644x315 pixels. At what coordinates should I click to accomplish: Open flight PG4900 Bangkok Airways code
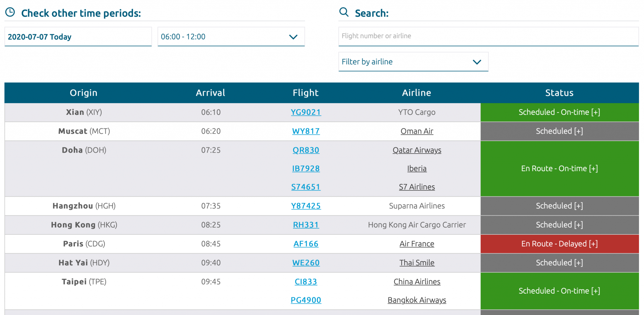(306, 300)
